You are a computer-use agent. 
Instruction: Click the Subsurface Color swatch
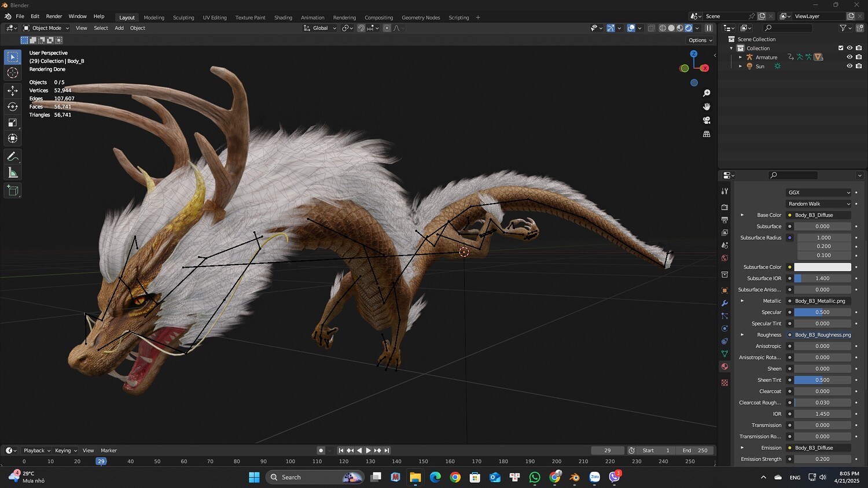tap(822, 267)
